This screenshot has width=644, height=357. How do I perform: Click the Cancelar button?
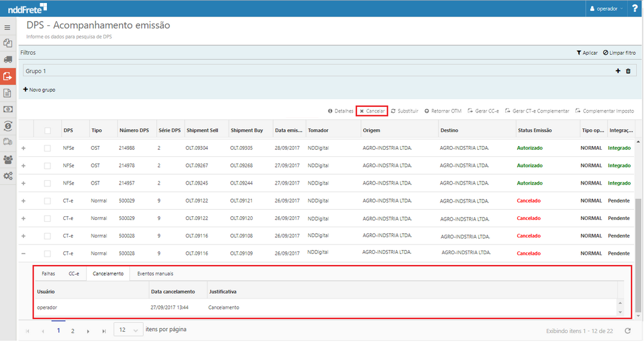372,111
